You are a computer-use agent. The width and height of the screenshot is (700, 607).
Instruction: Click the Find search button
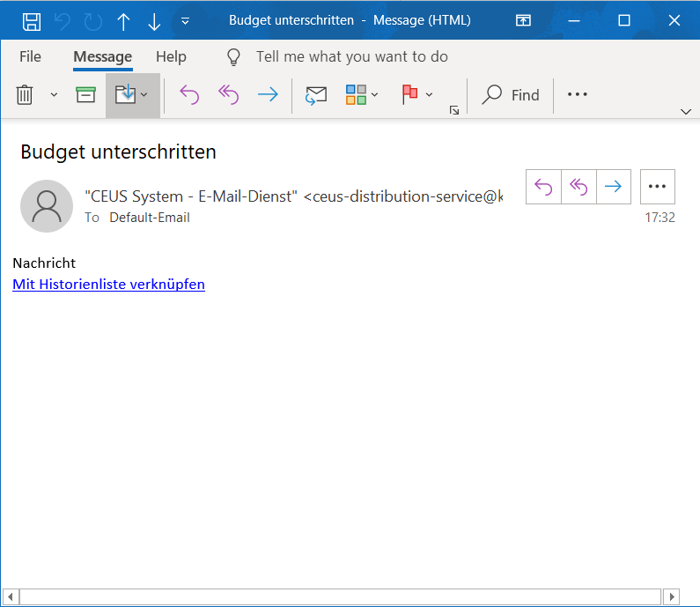(512, 94)
